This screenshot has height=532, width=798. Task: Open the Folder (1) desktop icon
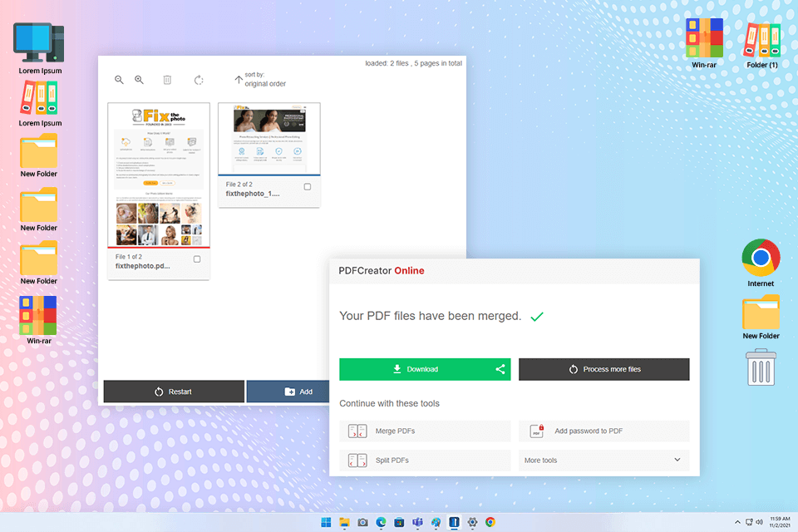pos(762,45)
